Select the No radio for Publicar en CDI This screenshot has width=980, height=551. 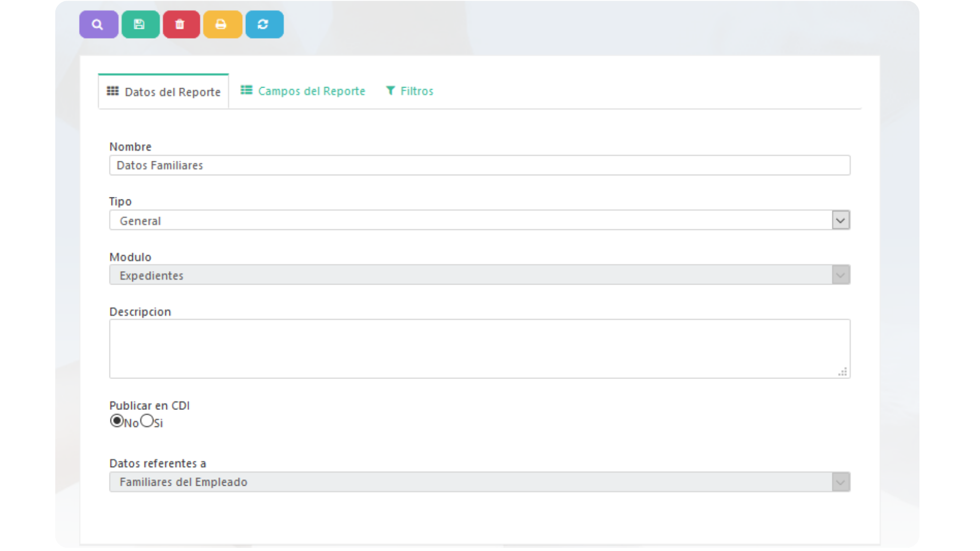[x=117, y=421]
